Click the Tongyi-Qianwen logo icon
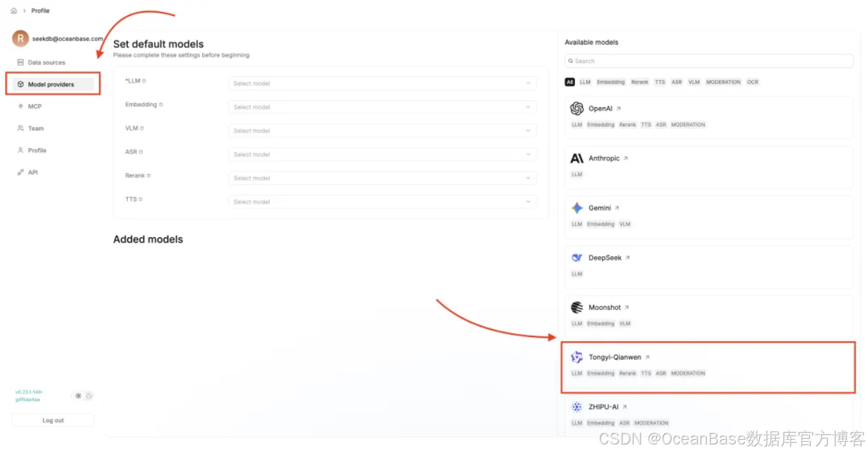 click(x=577, y=358)
